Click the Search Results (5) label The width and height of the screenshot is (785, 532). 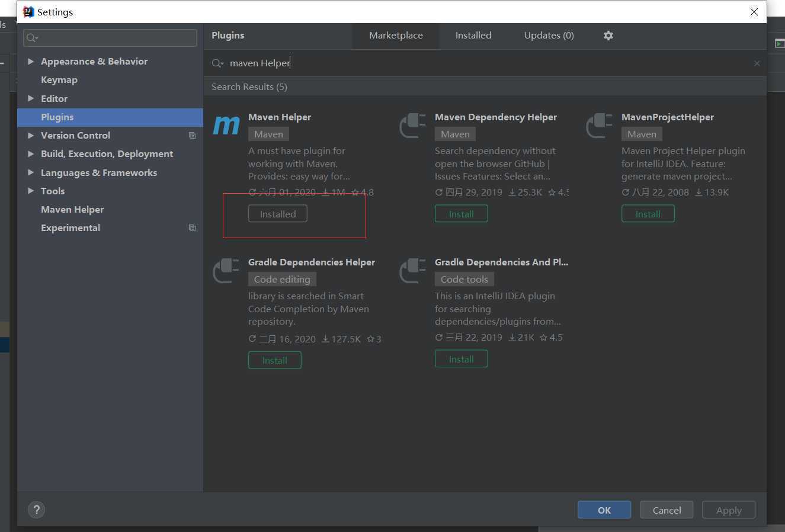click(x=249, y=87)
